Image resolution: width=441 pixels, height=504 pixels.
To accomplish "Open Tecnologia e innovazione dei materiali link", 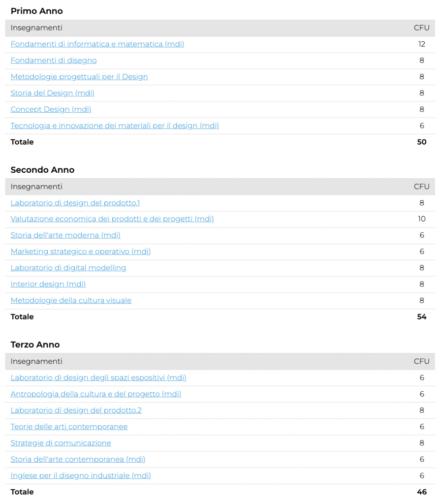I will coord(115,126).
